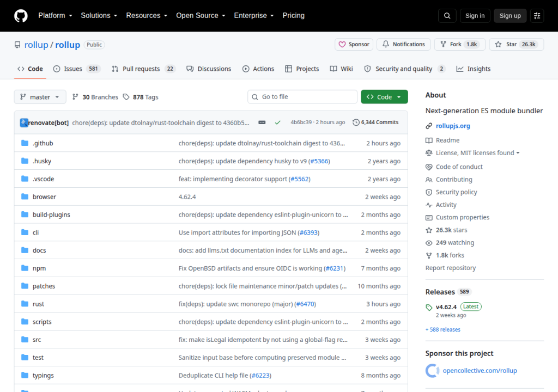Click the Go to file search field

(x=302, y=97)
